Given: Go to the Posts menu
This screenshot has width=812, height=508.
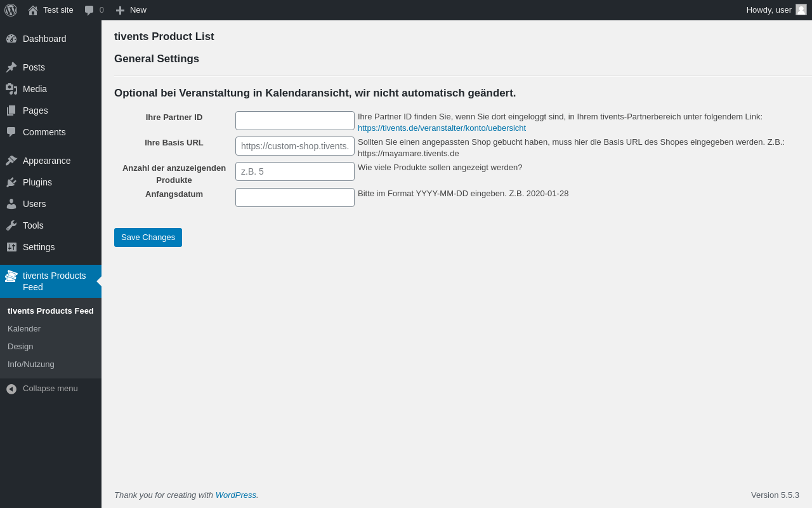Looking at the screenshot, I should point(51,67).
